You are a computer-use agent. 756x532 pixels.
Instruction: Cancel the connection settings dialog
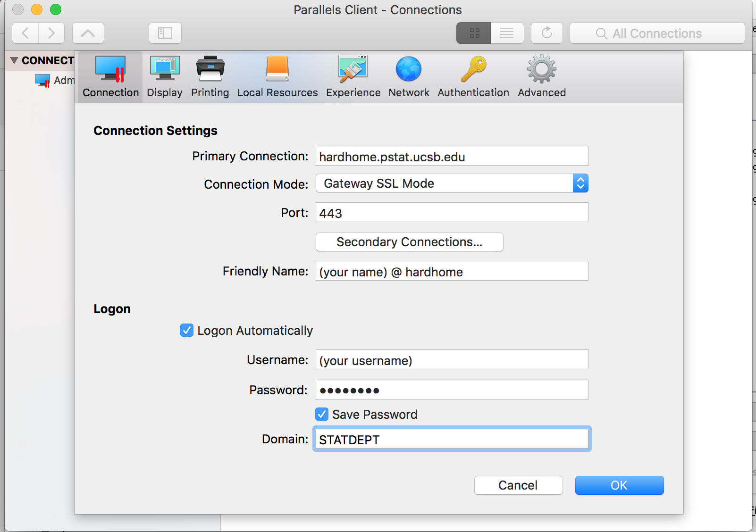[518, 485]
